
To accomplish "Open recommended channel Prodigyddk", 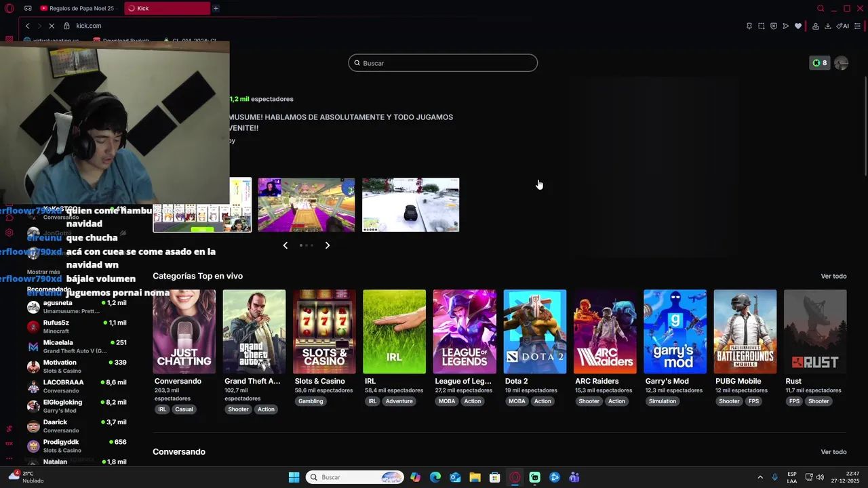I will pyautogui.click(x=77, y=446).
